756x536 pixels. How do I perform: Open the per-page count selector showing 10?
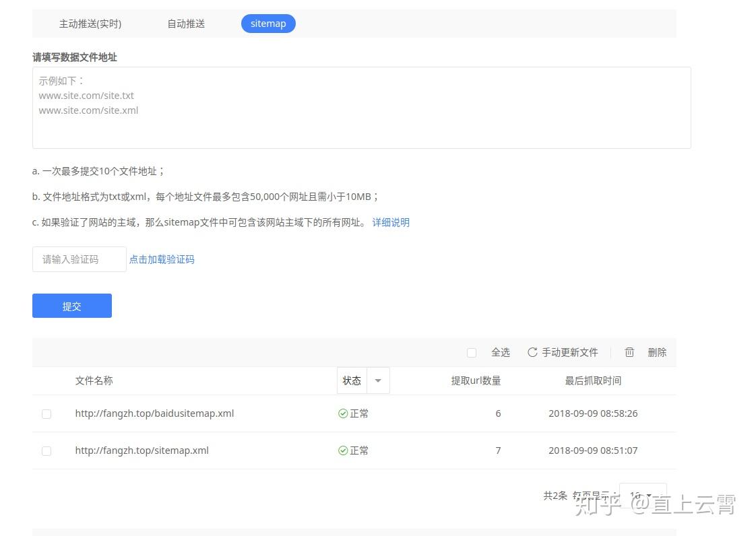(642, 495)
